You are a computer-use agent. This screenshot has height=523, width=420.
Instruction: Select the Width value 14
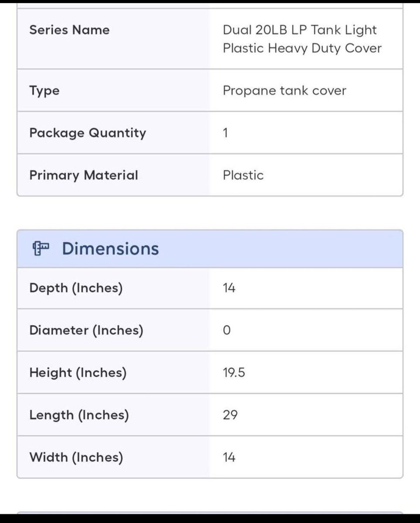point(229,457)
